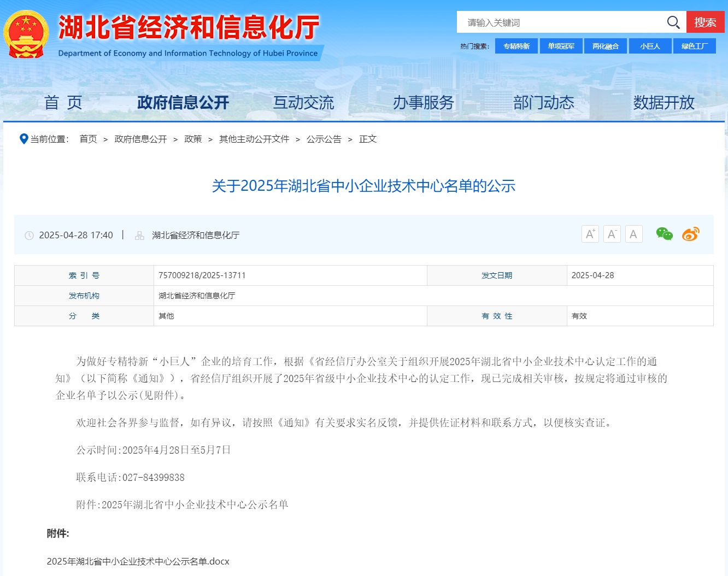Image resolution: width=728 pixels, height=576 pixels.
Task: Reset font size using the A icon
Action: coord(633,234)
